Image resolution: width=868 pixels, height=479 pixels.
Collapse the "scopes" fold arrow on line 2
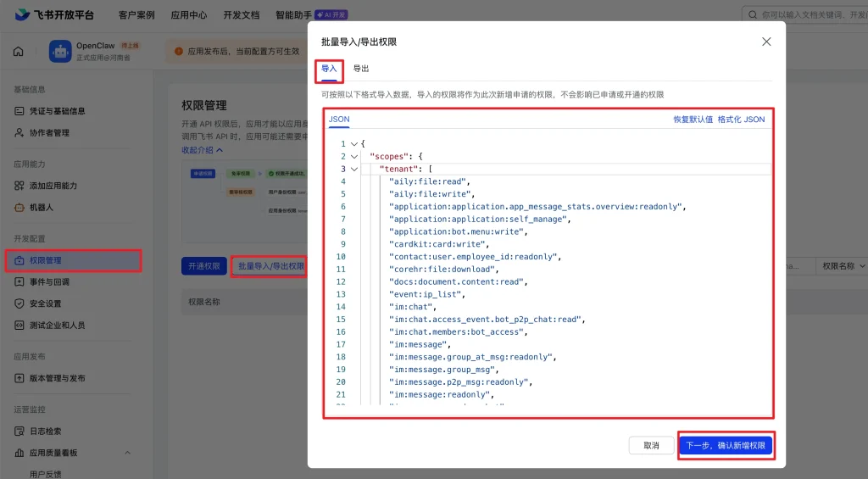[x=354, y=157]
